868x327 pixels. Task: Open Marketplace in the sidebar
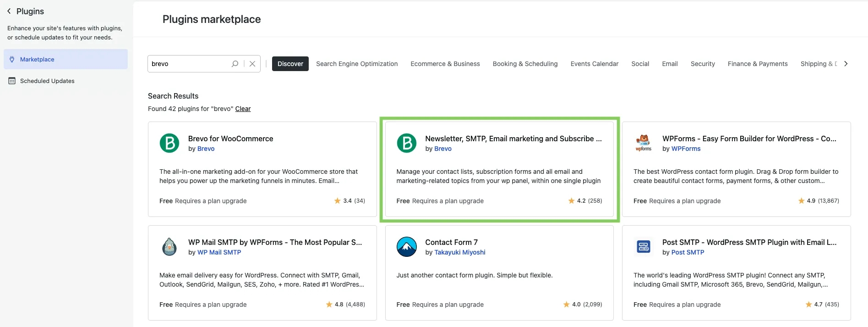pyautogui.click(x=66, y=59)
